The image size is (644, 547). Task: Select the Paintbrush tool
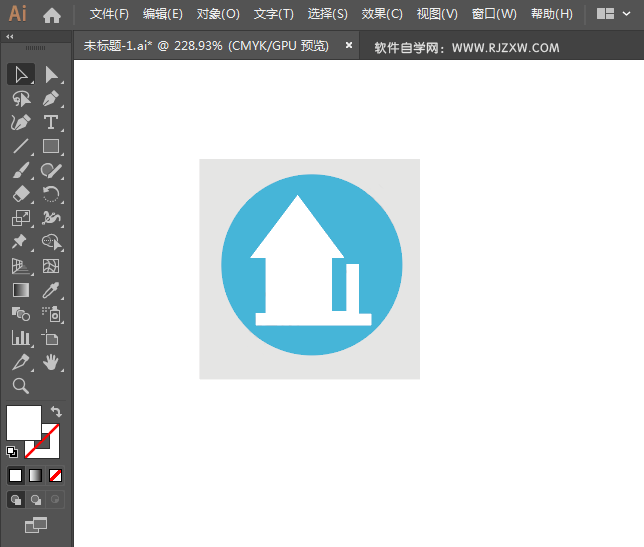pos(21,170)
